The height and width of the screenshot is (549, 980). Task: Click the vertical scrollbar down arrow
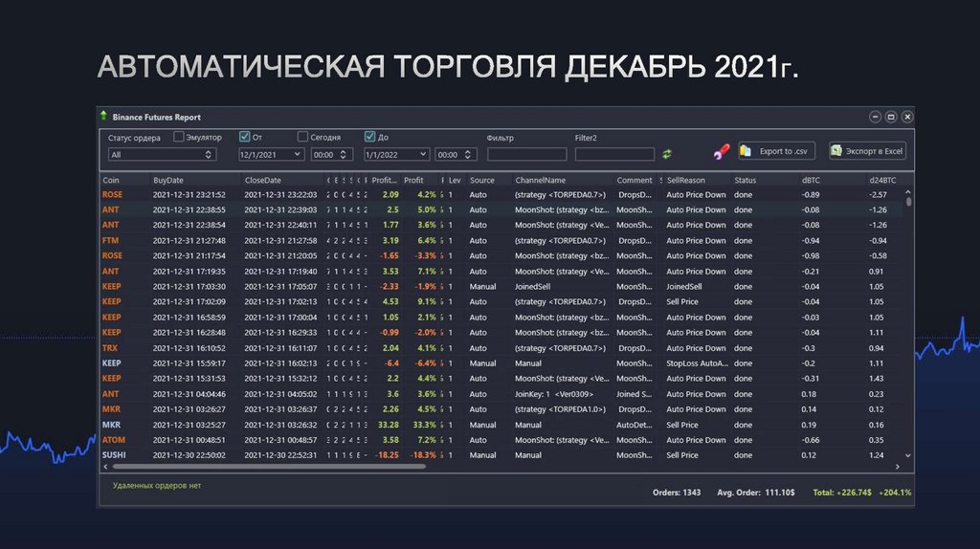coord(908,456)
